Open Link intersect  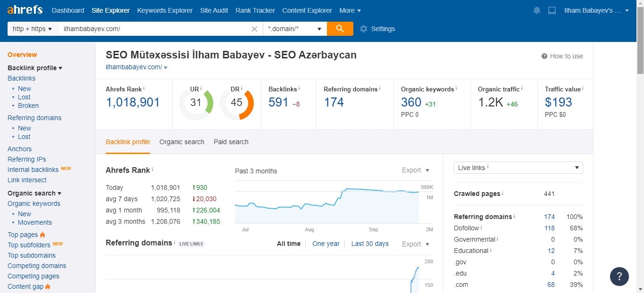tap(27, 180)
